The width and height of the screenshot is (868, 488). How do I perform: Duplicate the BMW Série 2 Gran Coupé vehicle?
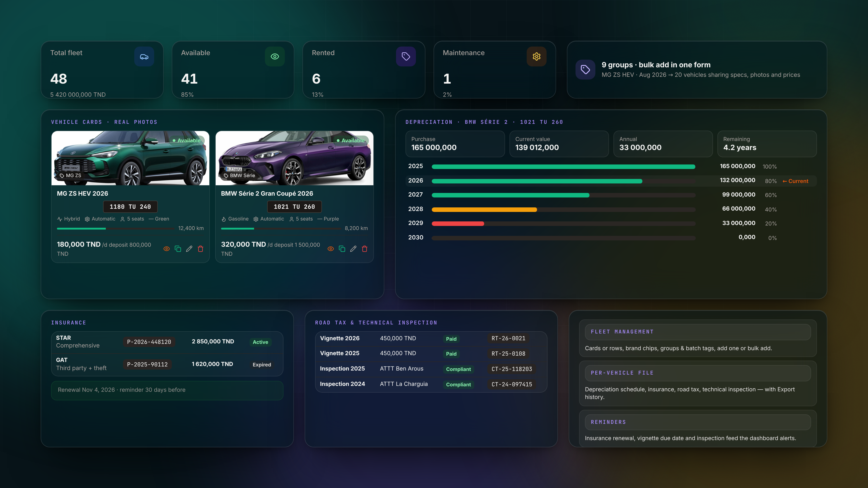coord(342,249)
